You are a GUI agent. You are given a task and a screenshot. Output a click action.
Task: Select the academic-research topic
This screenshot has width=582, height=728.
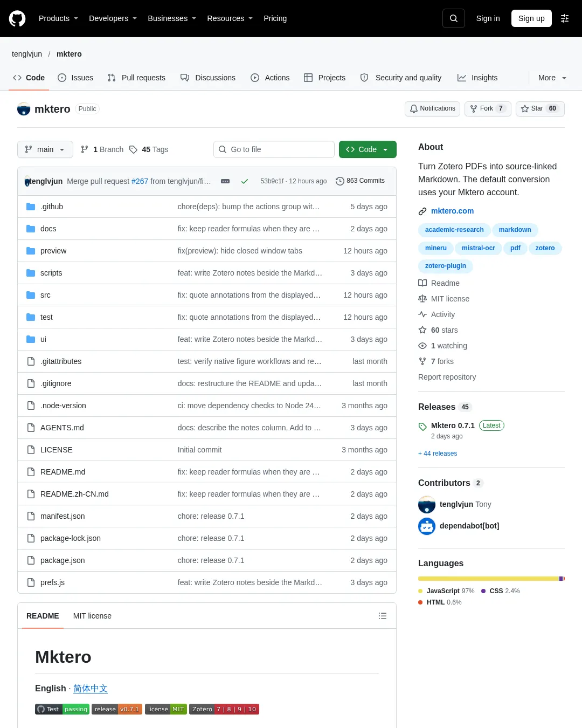pos(454,230)
